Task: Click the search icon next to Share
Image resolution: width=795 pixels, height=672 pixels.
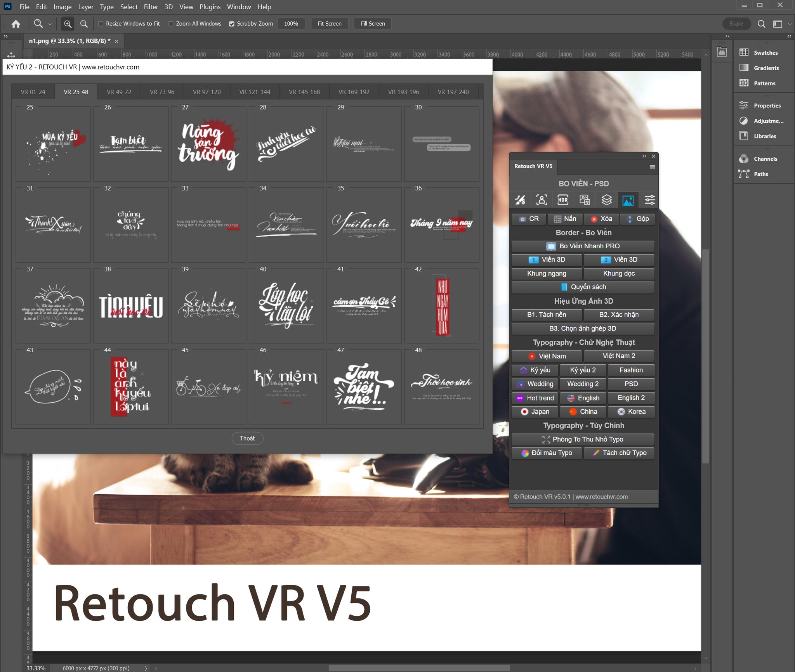Action: [x=761, y=24]
